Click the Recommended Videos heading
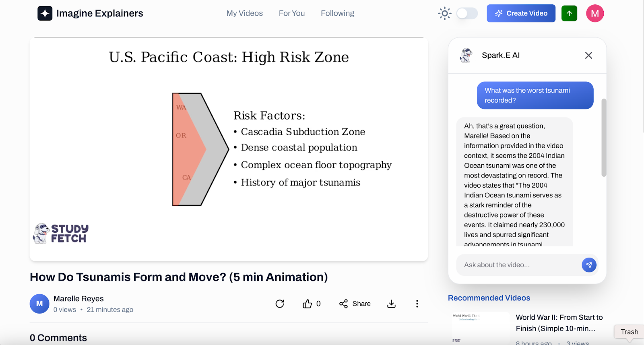 click(x=489, y=298)
